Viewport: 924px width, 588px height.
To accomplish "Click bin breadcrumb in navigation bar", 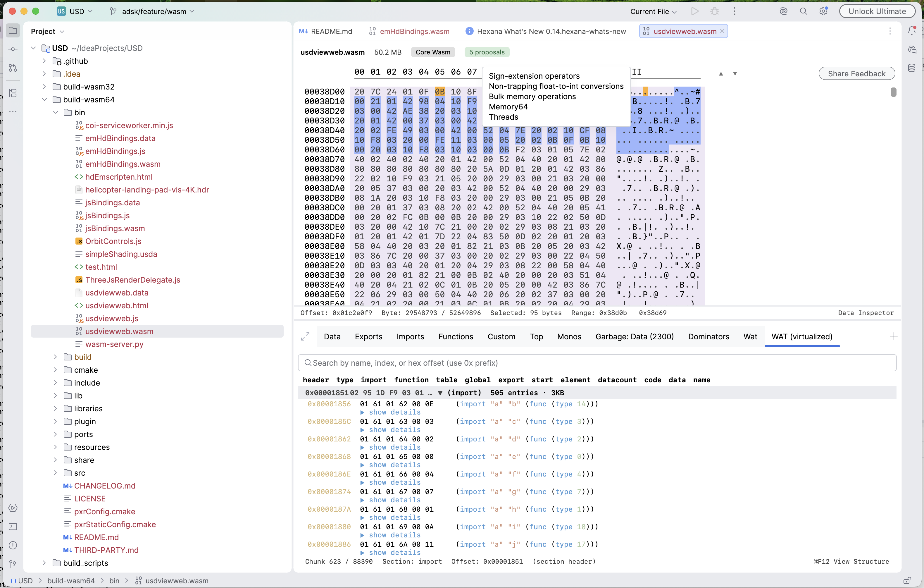I will click(x=114, y=580).
